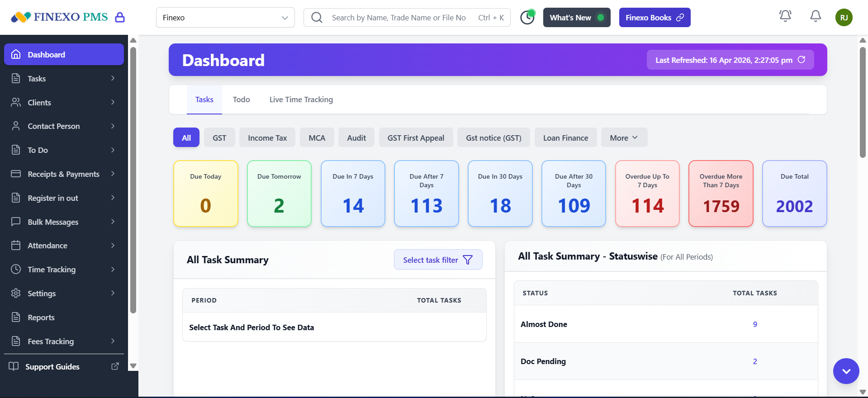The image size is (868, 398).
Task: Switch to the Live Time Tracking tab
Action: (301, 99)
